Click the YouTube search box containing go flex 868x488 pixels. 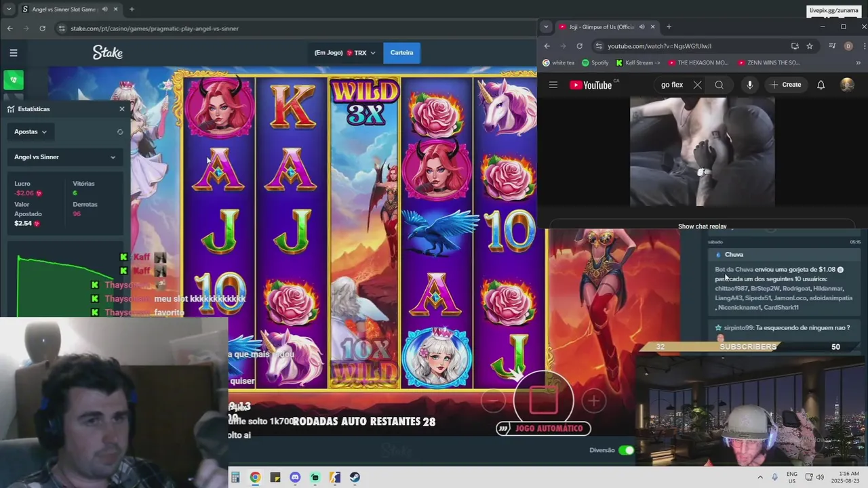pos(673,85)
